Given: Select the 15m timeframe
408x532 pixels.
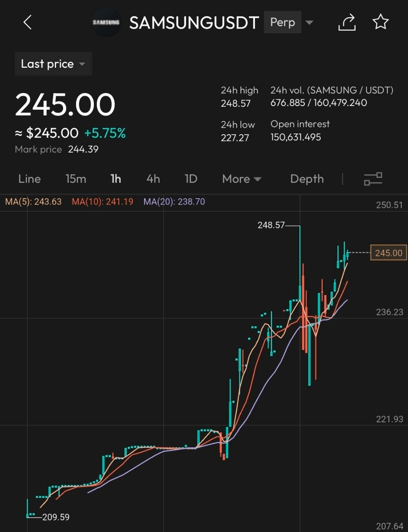Looking at the screenshot, I should [76, 179].
